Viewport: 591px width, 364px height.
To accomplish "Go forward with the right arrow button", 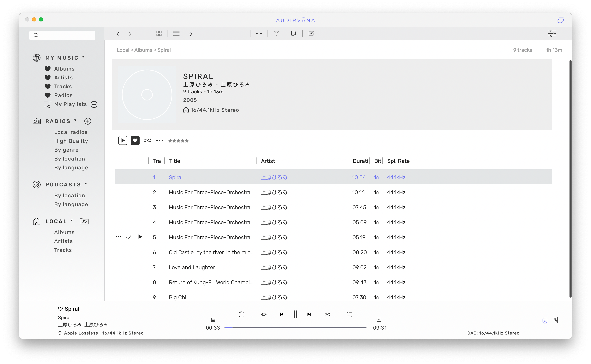I will click(130, 34).
